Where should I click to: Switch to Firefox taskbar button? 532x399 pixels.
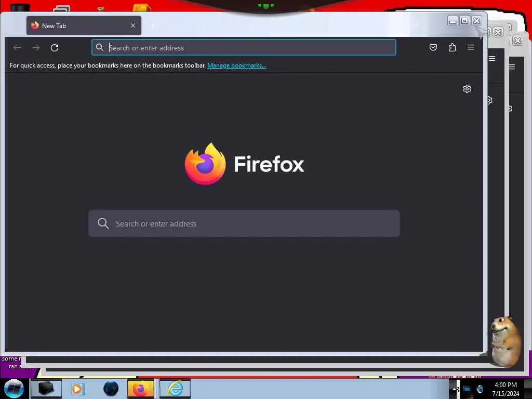coord(140,389)
